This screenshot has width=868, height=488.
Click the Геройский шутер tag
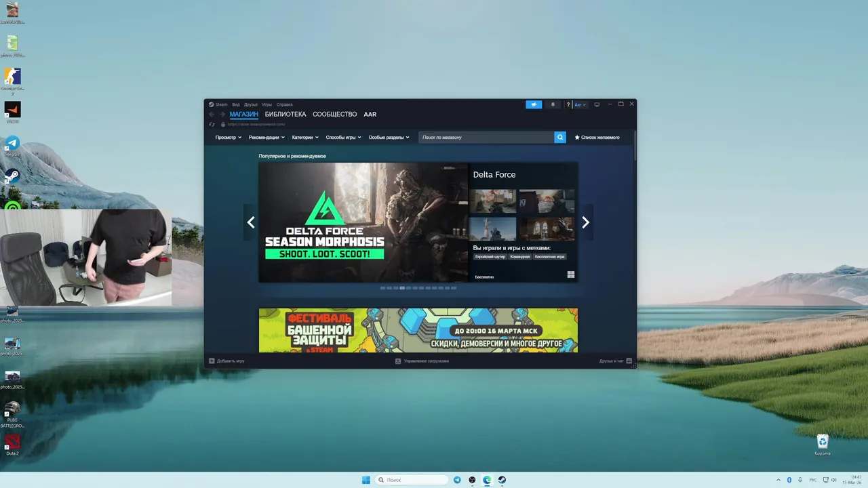(x=490, y=257)
